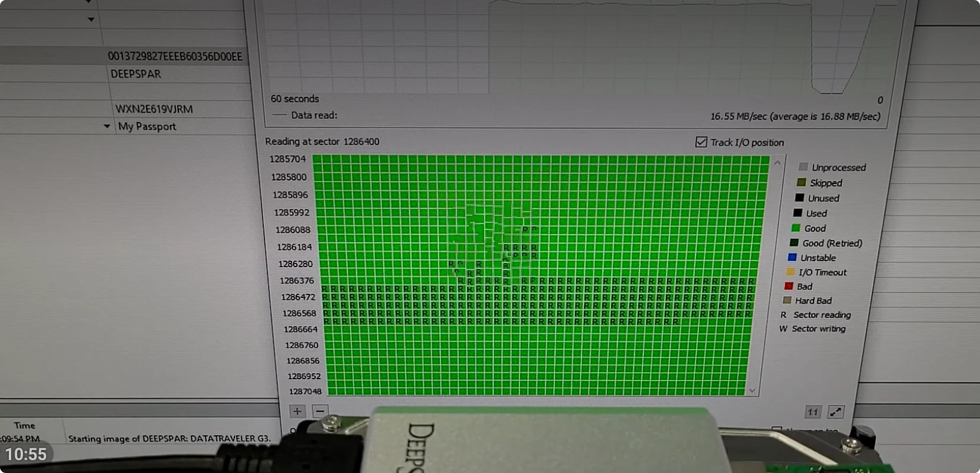Image resolution: width=980 pixels, height=473 pixels.
Task: Click sector row label 1286184
Action: pos(294,247)
